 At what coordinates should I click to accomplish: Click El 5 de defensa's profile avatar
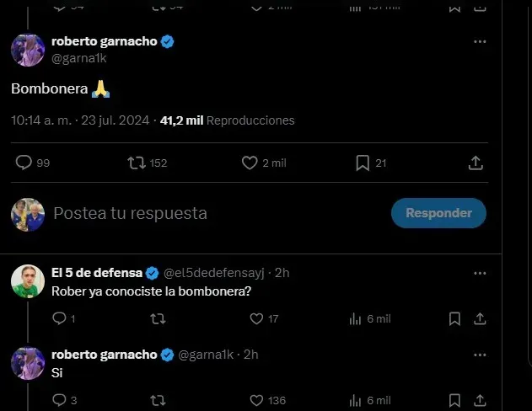tap(27, 280)
